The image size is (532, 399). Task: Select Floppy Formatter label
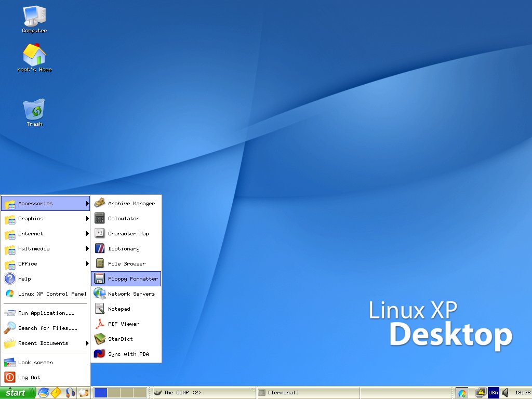click(132, 279)
